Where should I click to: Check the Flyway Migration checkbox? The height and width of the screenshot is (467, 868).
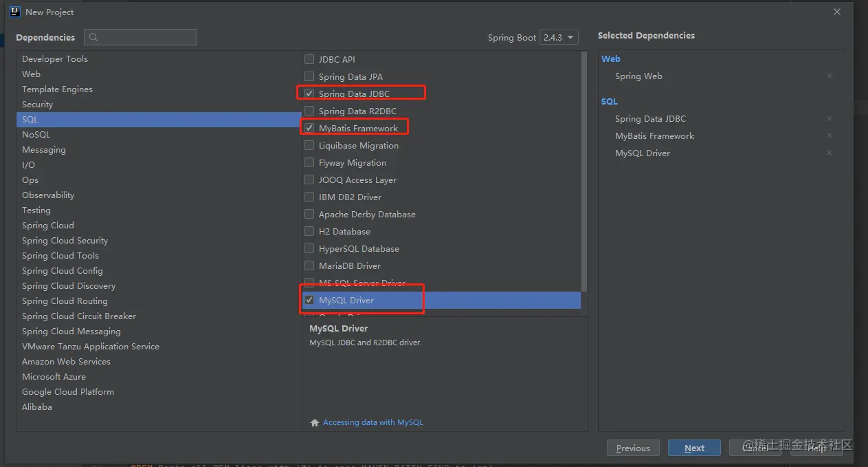309,162
